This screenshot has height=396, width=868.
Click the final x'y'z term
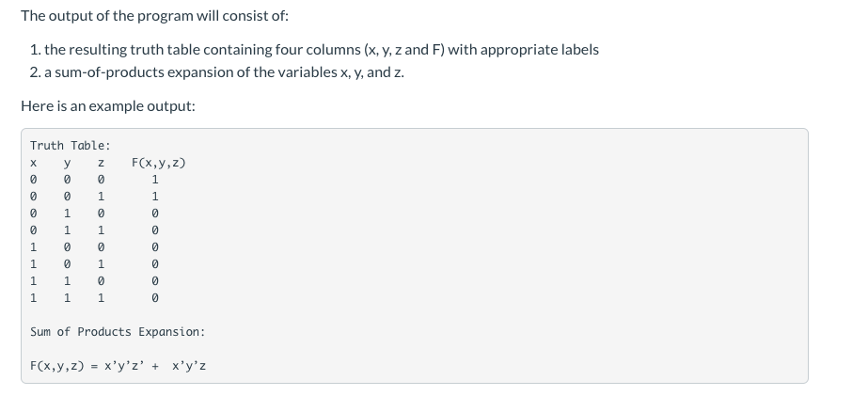189,366
